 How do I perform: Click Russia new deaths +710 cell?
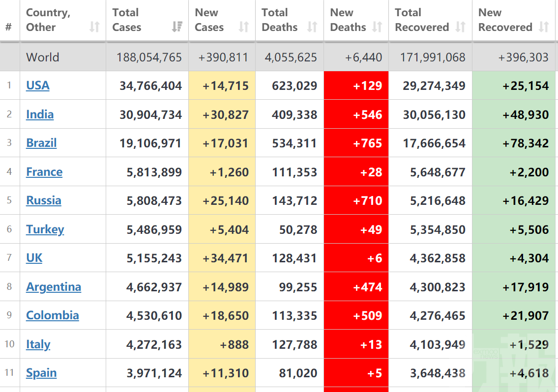356,200
